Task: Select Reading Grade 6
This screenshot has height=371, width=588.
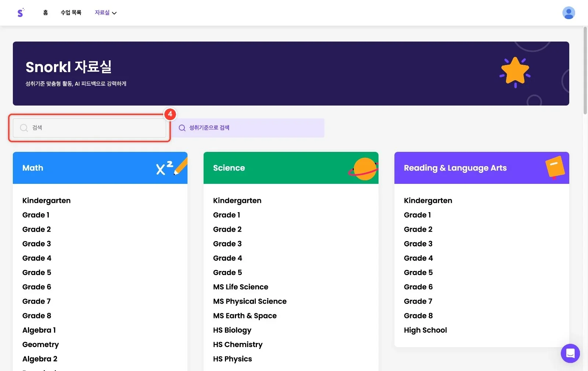Action: [x=418, y=287]
